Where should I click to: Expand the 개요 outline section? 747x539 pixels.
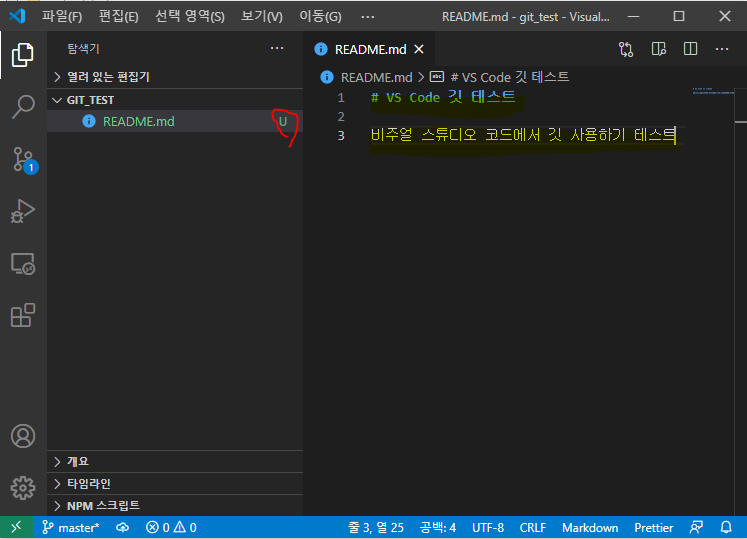coord(175,461)
